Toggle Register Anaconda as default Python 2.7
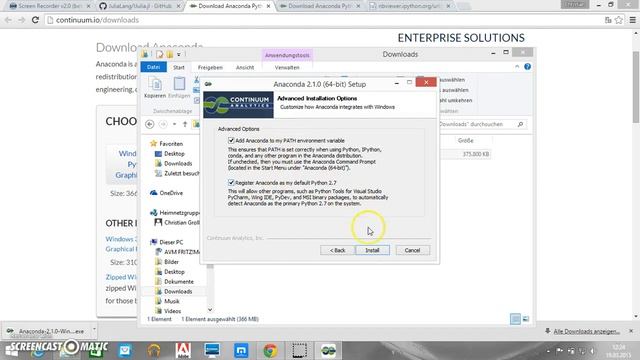Screen dimensions: 640x360 point(231,182)
